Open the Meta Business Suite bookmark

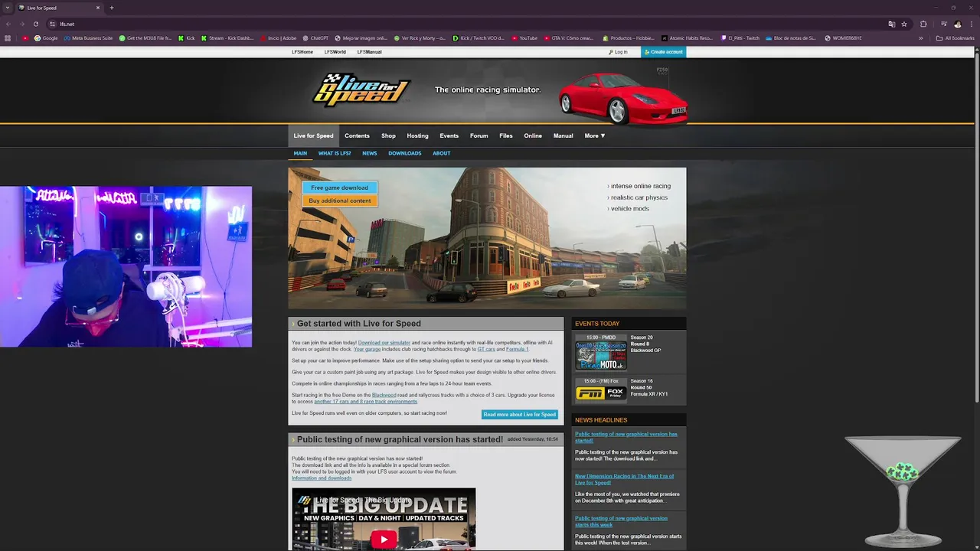[89, 38]
